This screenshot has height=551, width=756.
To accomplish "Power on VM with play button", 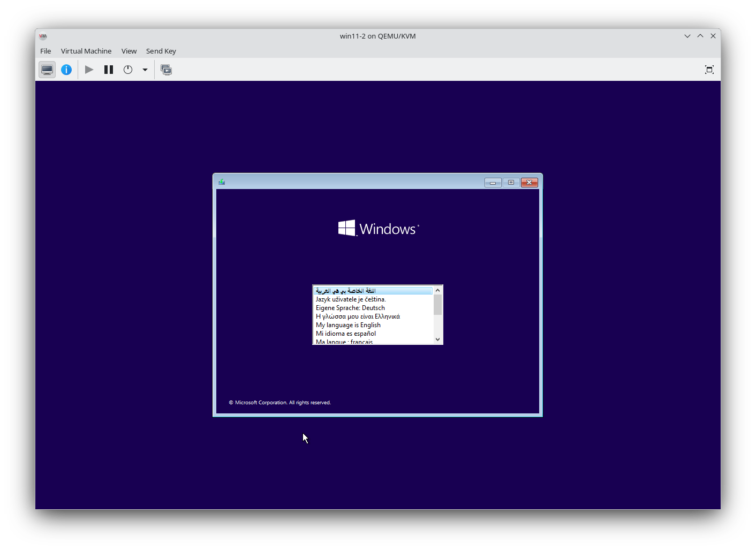I will [89, 70].
